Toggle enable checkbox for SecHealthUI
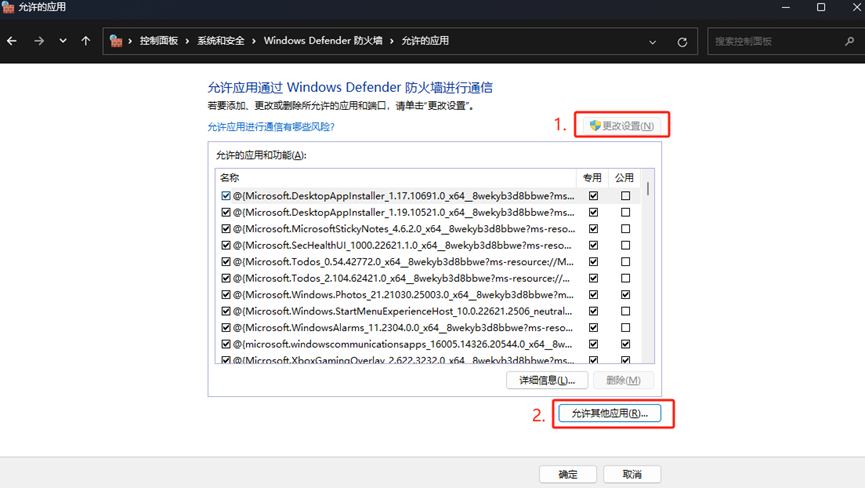865x488 pixels. click(x=226, y=245)
